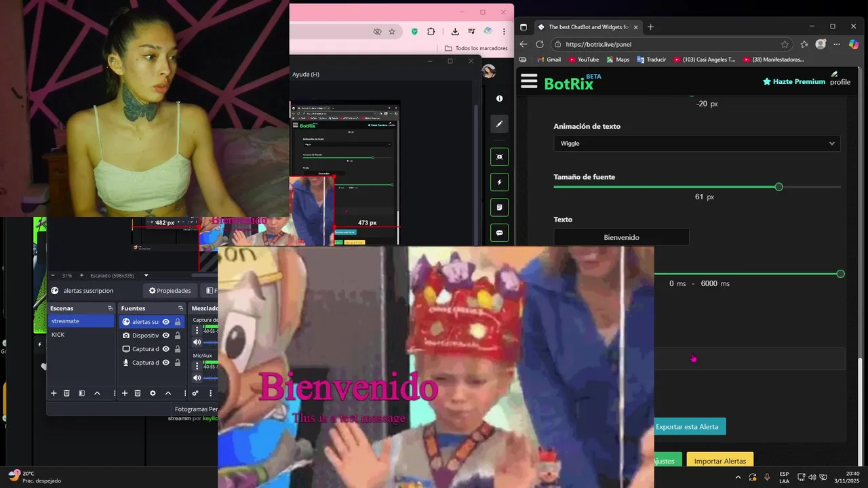Open a new tab in Edge

(x=651, y=27)
